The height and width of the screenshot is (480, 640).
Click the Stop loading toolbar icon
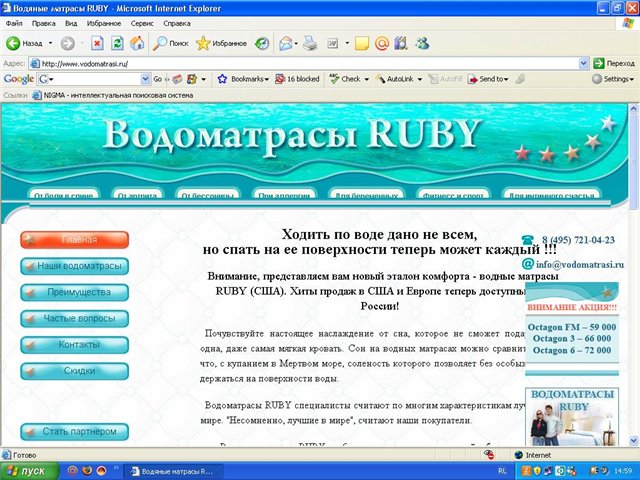97,43
